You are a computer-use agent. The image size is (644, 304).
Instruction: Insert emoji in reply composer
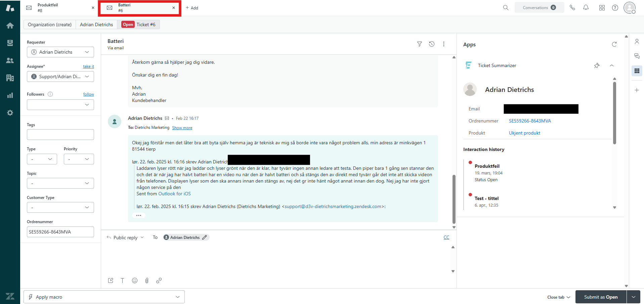135,281
